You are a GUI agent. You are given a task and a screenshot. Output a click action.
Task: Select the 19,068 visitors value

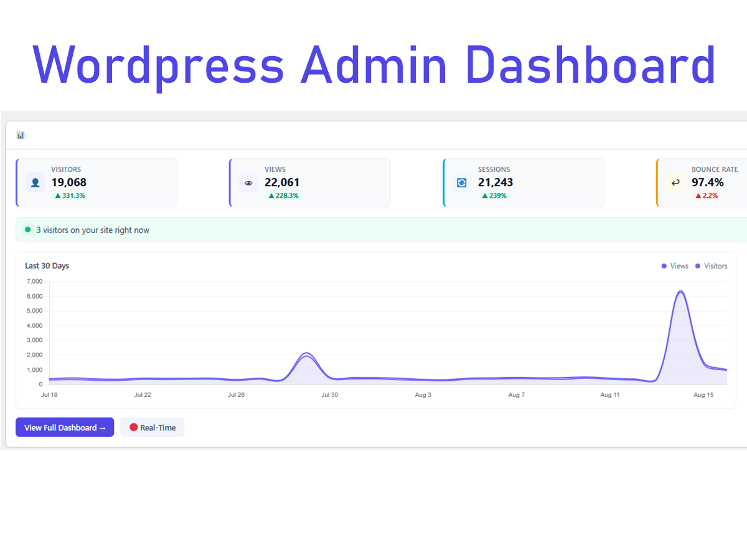(69, 182)
